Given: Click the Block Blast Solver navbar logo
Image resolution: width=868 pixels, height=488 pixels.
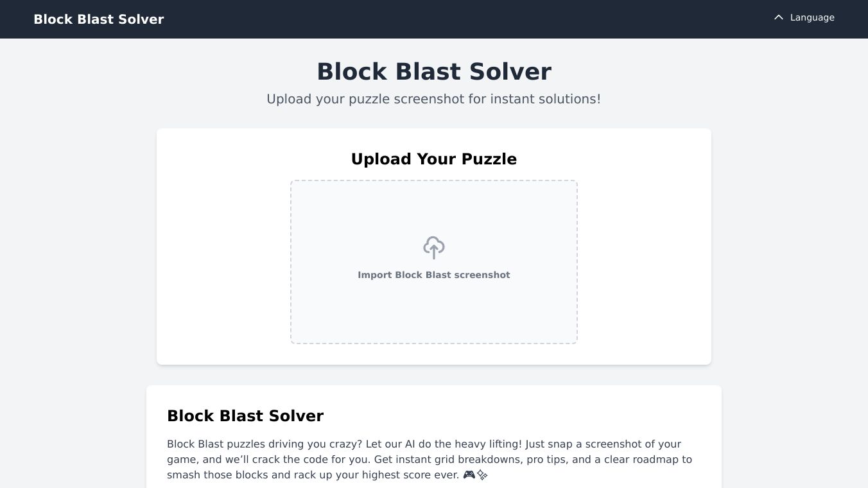Looking at the screenshot, I should coord(98,19).
